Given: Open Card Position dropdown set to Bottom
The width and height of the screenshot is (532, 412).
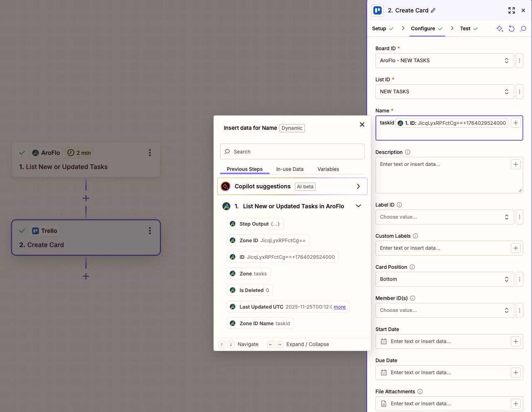Looking at the screenshot, I should click(x=444, y=279).
